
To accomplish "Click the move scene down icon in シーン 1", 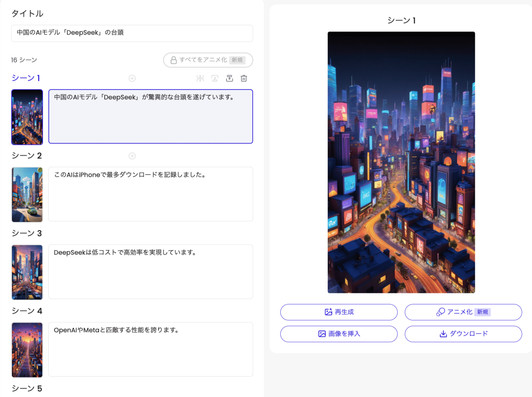I will 229,78.
